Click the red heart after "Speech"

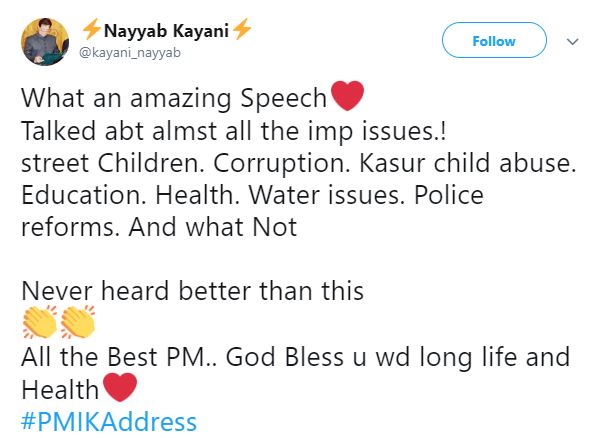[345, 98]
